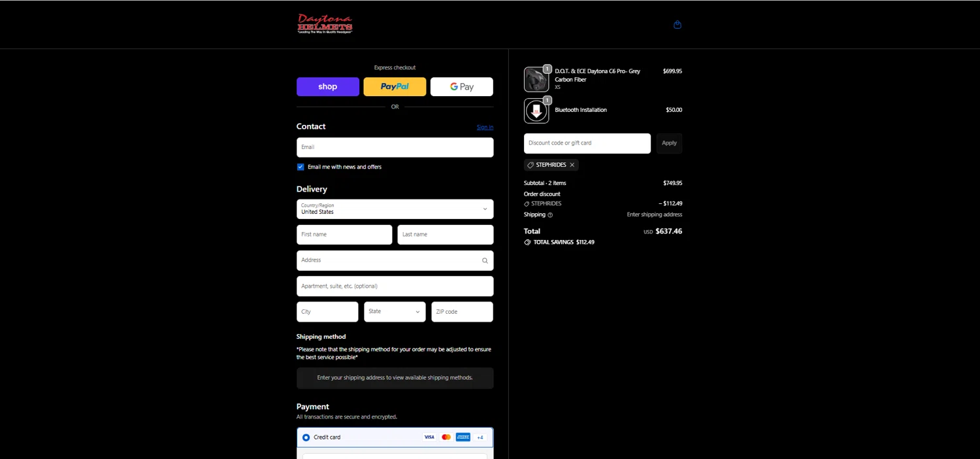Click the Bluetooth Installation item name
The height and width of the screenshot is (459, 980).
581,110
